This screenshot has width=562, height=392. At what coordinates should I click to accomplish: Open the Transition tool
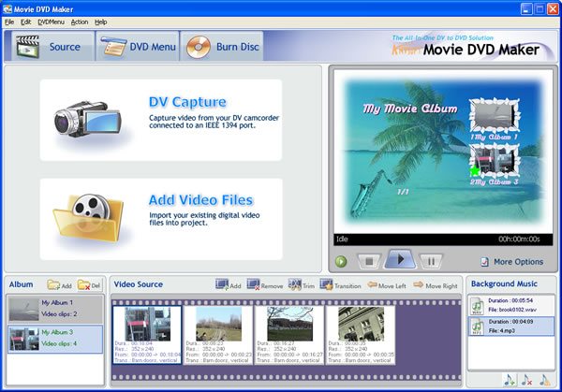click(341, 285)
